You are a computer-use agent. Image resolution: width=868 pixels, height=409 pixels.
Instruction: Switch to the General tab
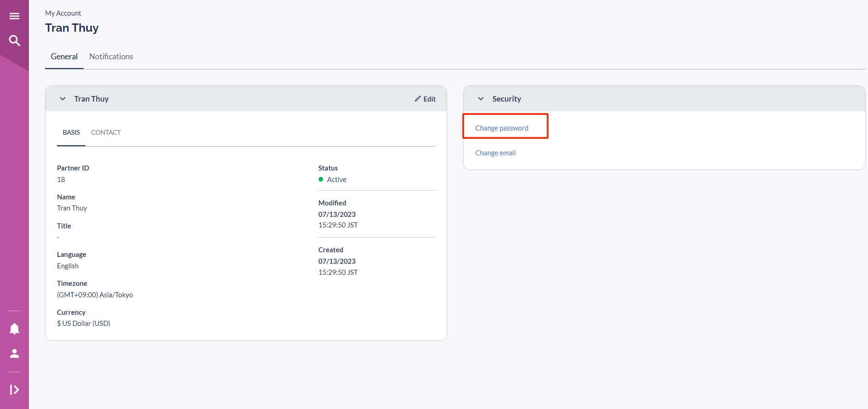(x=64, y=57)
